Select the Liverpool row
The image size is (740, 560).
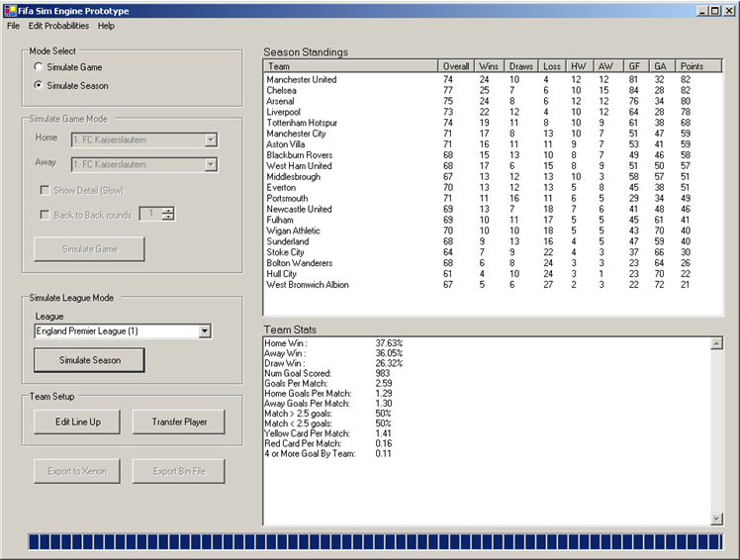click(x=493, y=112)
